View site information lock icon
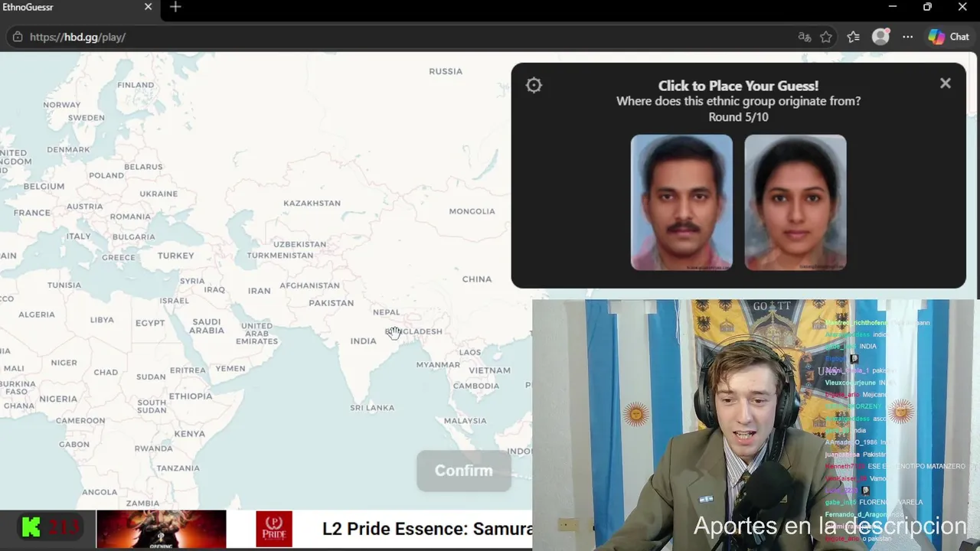Image resolution: width=980 pixels, height=551 pixels. (x=18, y=37)
